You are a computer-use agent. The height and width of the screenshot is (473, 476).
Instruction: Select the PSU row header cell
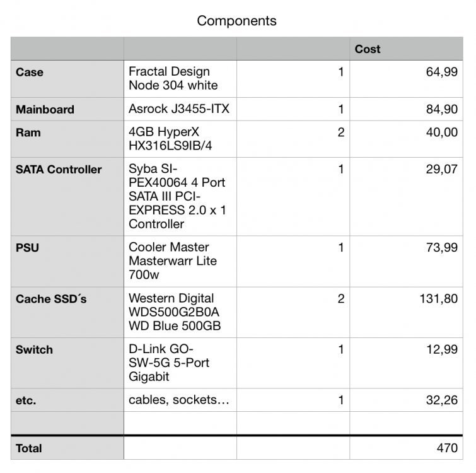tap(67, 261)
